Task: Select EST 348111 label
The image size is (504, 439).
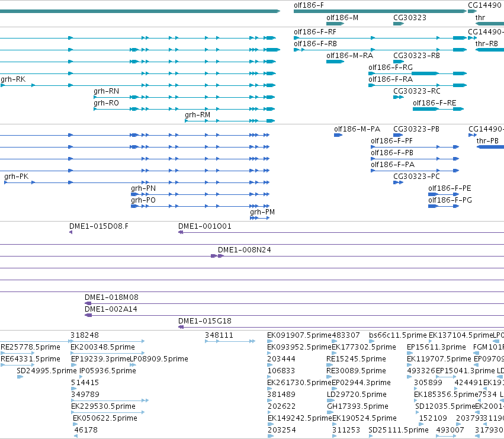Action: [x=219, y=336]
